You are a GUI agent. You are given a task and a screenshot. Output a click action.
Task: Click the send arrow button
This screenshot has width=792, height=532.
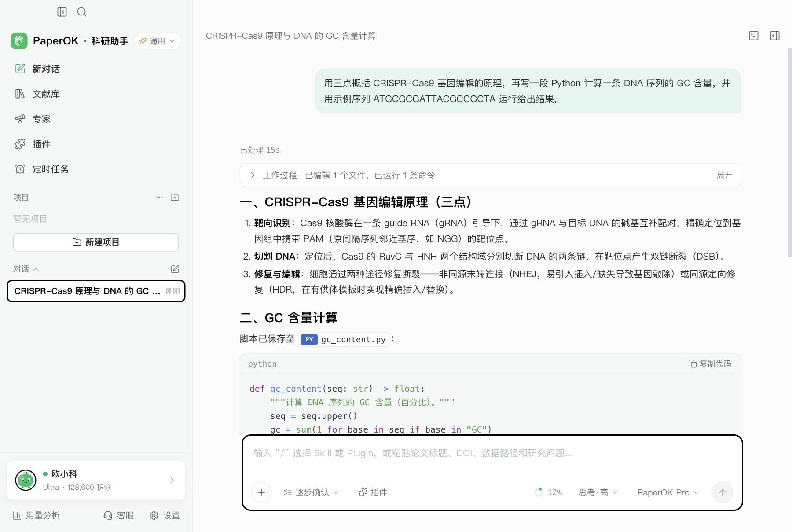pyautogui.click(x=722, y=492)
